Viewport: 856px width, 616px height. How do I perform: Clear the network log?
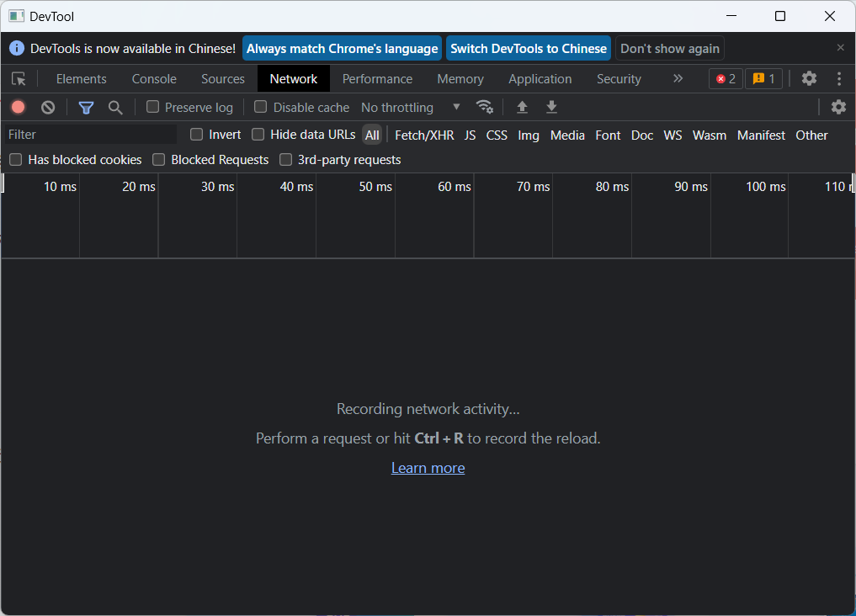click(48, 107)
